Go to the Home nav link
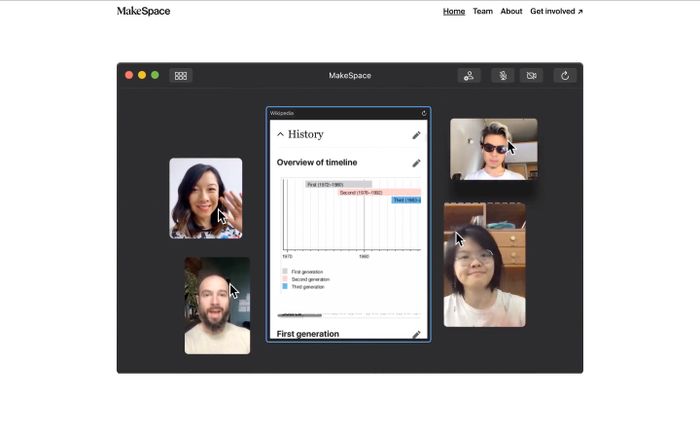This screenshot has width=700, height=438. click(x=454, y=11)
